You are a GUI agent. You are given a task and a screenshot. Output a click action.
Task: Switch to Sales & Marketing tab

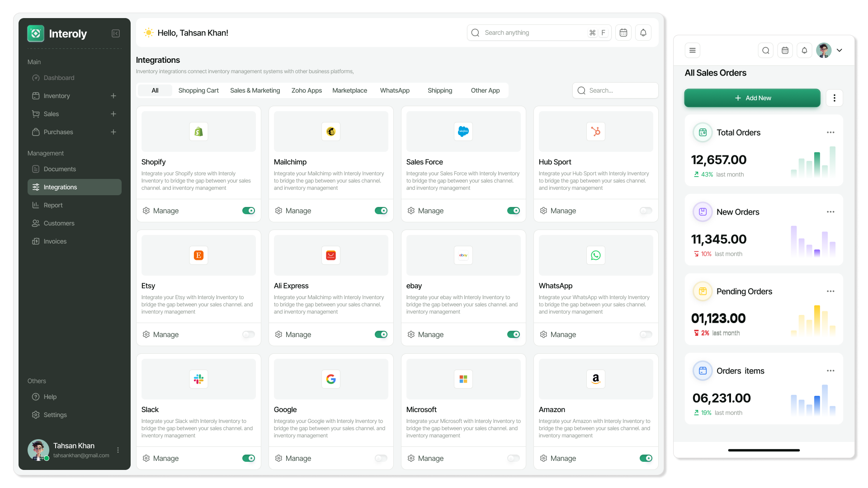(255, 90)
